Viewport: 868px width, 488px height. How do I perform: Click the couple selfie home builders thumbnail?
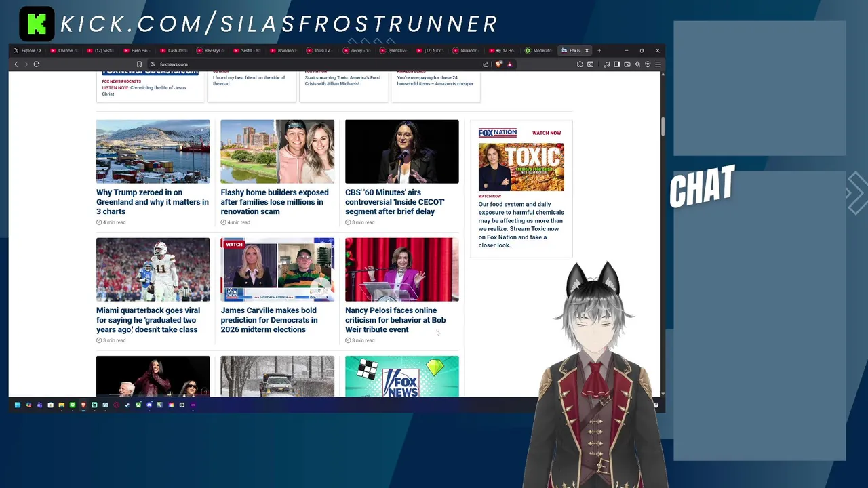coord(277,152)
